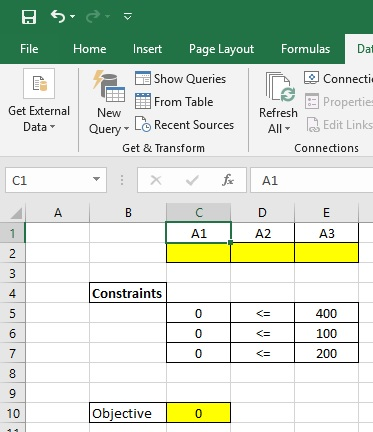Click cell E5 with value 400
Viewport: 373px width, 432px height.
coord(327,313)
